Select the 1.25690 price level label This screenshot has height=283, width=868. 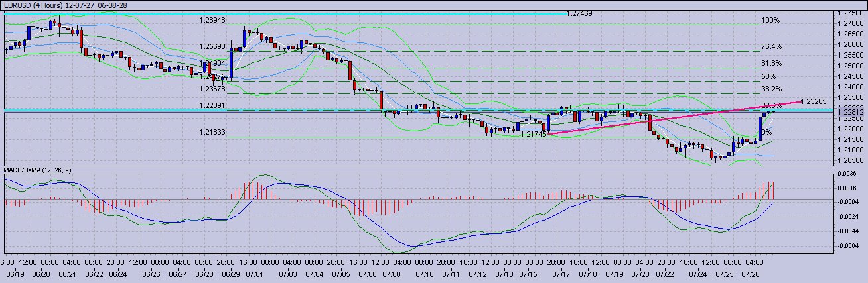212,47
